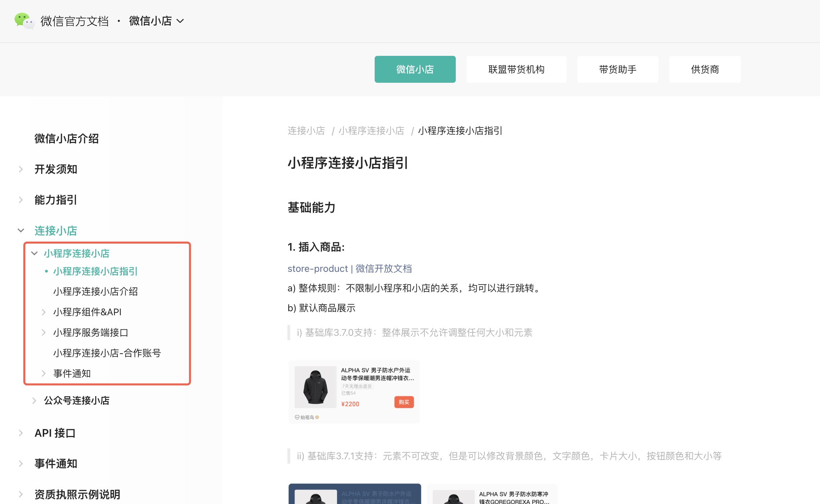The width and height of the screenshot is (820, 504).
Task: Switch to the 联盟带货机构 tab
Action: click(x=516, y=69)
